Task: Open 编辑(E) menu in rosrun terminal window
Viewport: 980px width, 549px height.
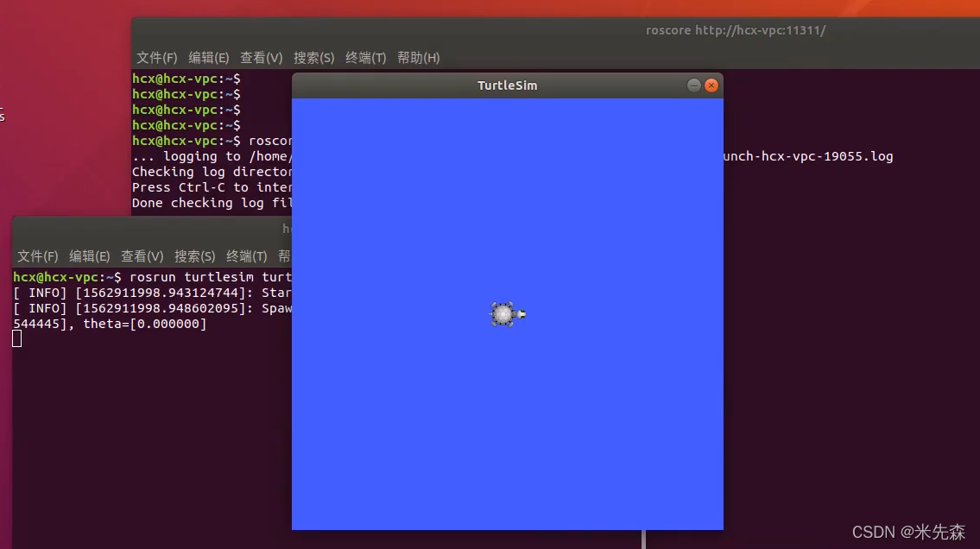Action: (90, 256)
